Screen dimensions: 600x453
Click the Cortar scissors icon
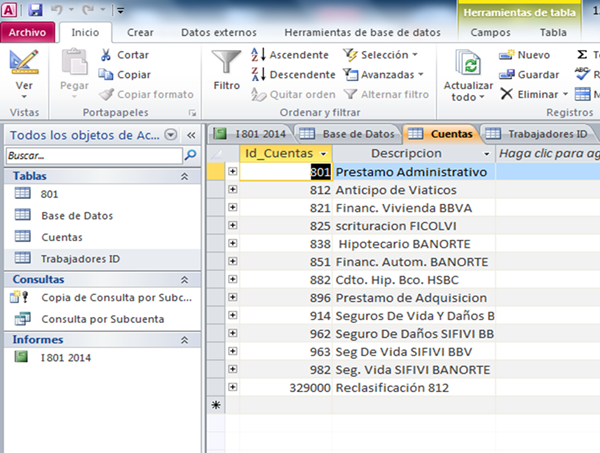click(107, 55)
